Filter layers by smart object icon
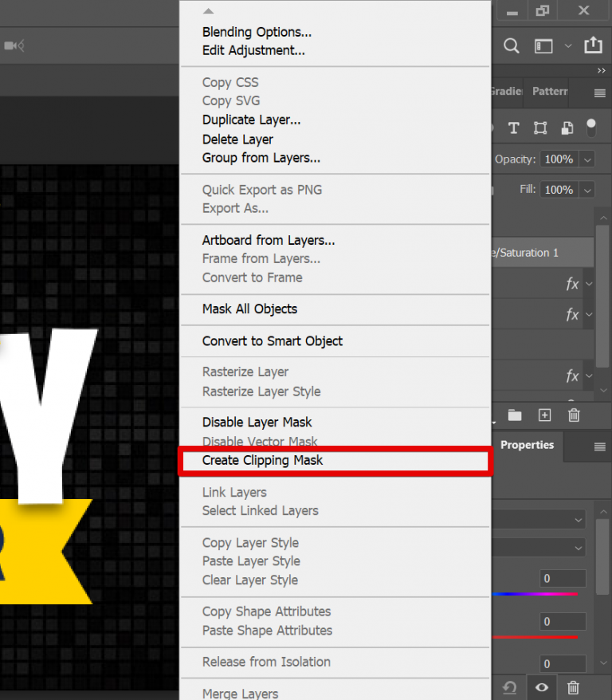Screen dimensions: 612x700 coord(567,128)
